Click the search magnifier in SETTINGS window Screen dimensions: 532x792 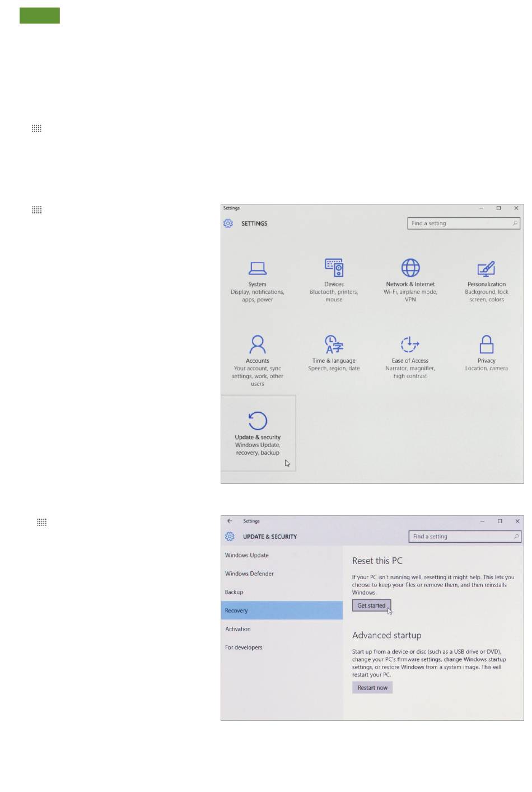pos(515,223)
